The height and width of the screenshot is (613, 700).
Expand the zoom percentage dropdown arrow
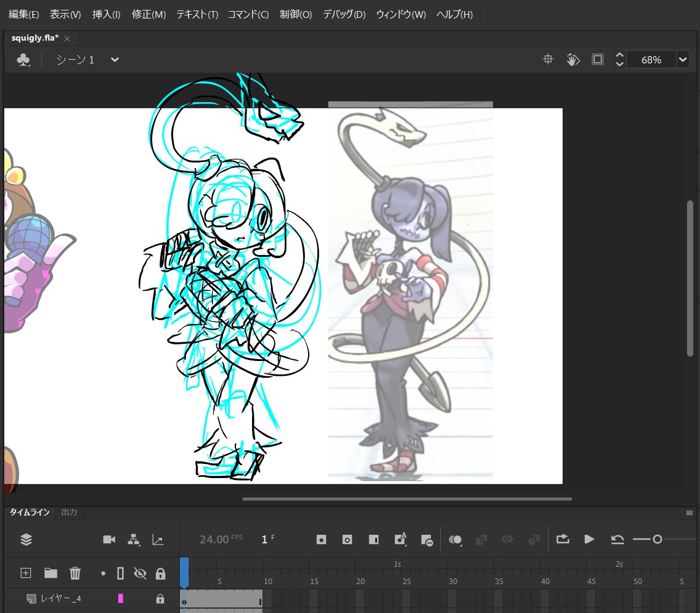point(683,60)
